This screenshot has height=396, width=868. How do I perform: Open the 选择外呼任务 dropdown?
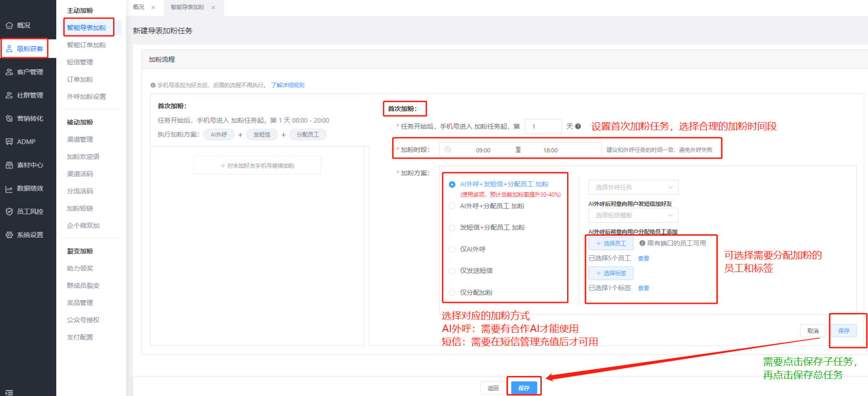633,188
